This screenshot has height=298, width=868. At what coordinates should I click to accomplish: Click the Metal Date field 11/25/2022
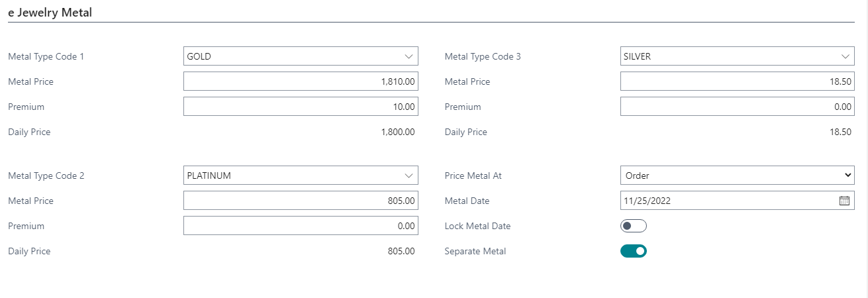tap(728, 201)
